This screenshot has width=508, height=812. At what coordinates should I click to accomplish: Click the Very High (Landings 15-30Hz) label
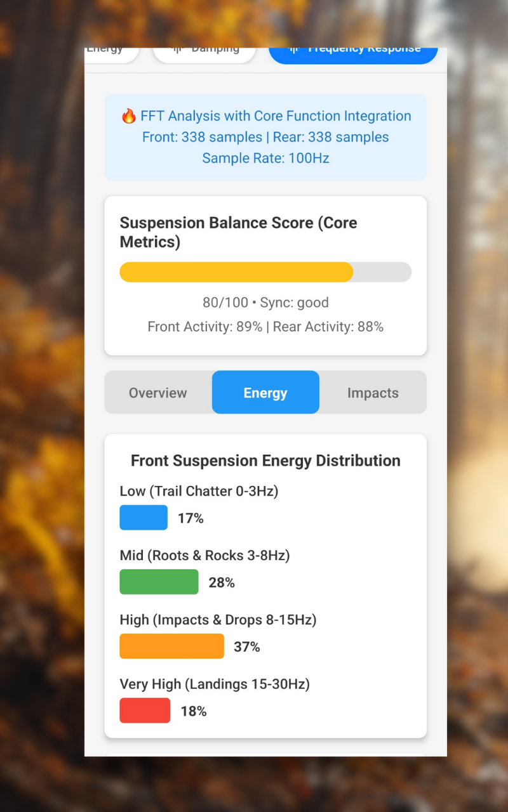[x=215, y=684]
